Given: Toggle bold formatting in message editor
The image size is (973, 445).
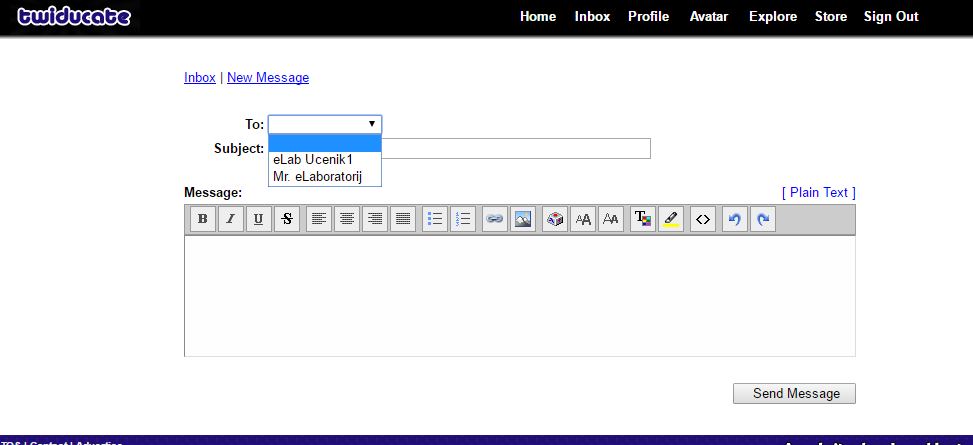Looking at the screenshot, I should tap(203, 219).
